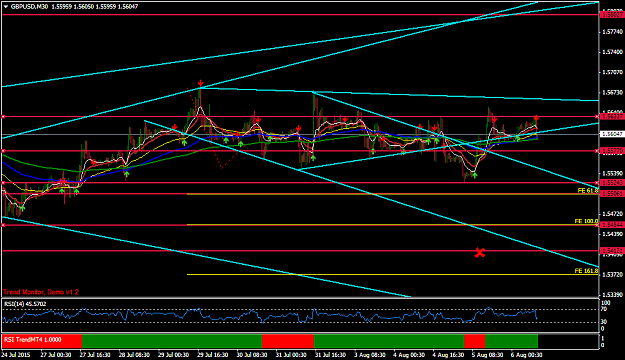Click the 27 Jul 00:30 time label
The width and height of the screenshot is (625, 360).
coord(56,354)
